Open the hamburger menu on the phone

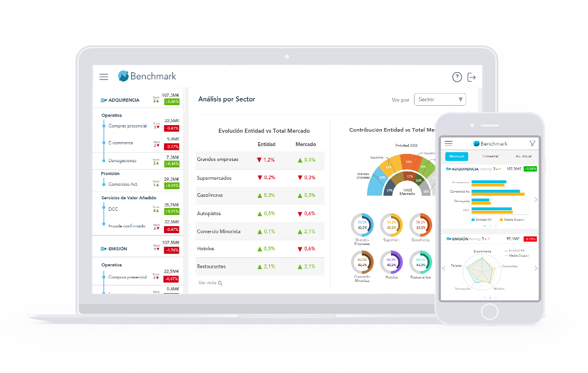click(x=449, y=143)
